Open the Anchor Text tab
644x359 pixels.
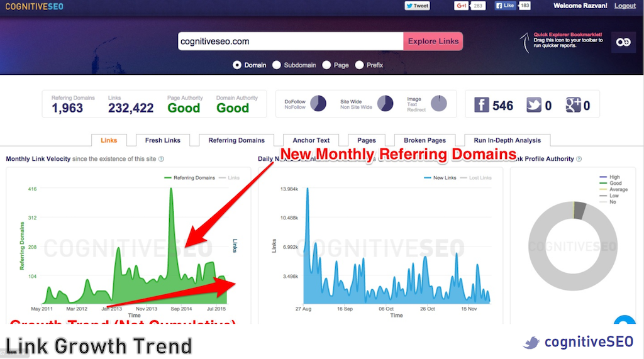[x=311, y=140]
